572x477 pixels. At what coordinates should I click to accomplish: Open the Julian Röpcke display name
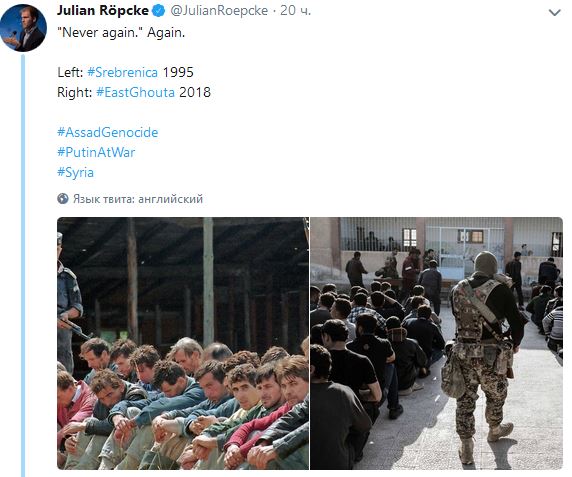pos(103,11)
